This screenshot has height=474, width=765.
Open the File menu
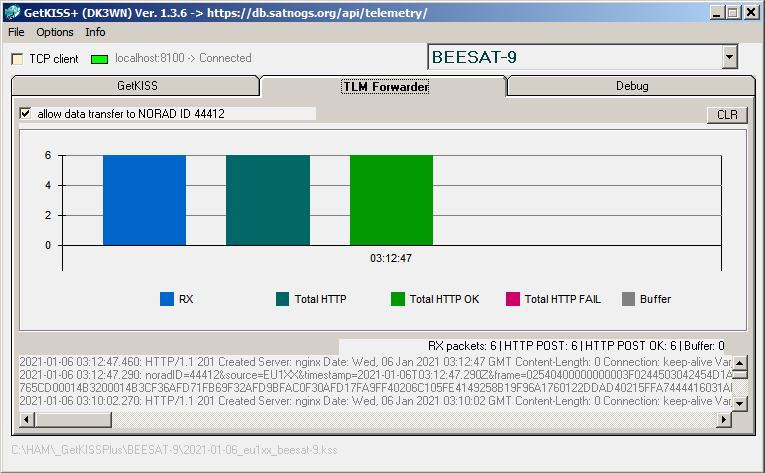pyautogui.click(x=16, y=32)
